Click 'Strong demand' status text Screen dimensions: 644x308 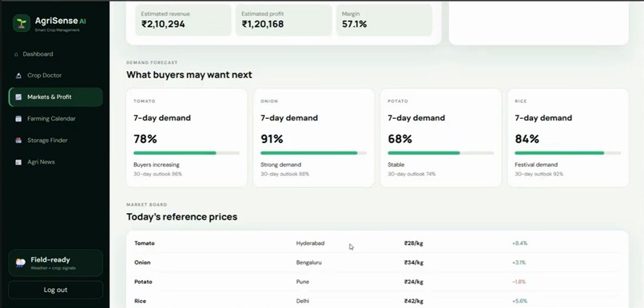point(281,165)
